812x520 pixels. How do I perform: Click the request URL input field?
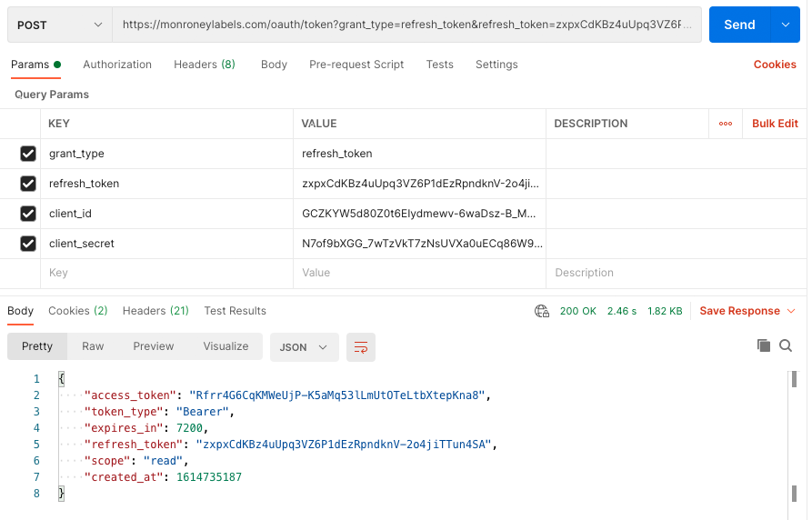[406, 25]
